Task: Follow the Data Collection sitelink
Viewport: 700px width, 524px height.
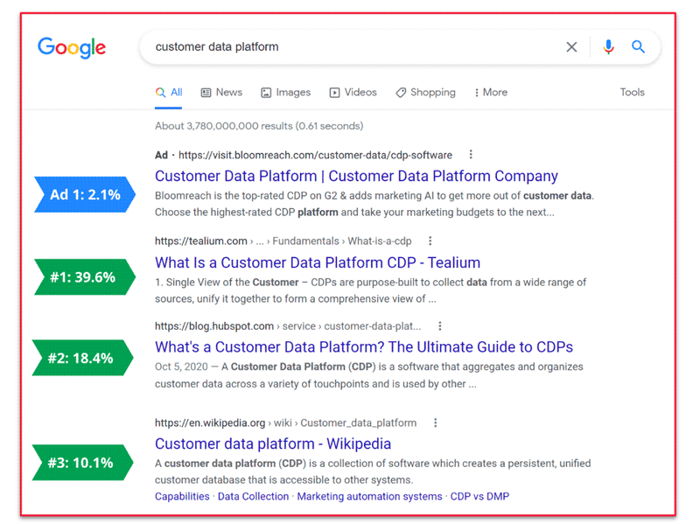Action: 253,496
